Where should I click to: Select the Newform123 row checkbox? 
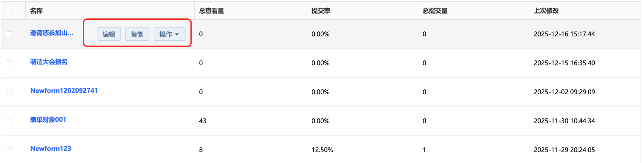(x=9, y=150)
